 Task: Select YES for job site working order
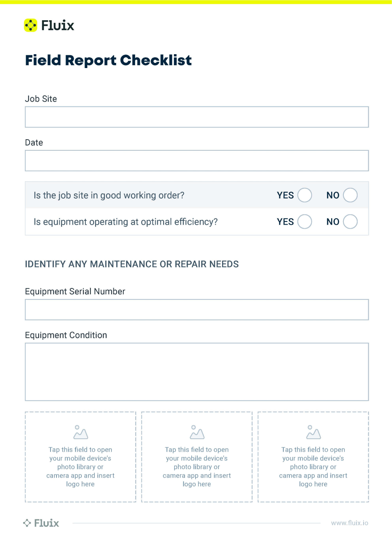pos(305,195)
